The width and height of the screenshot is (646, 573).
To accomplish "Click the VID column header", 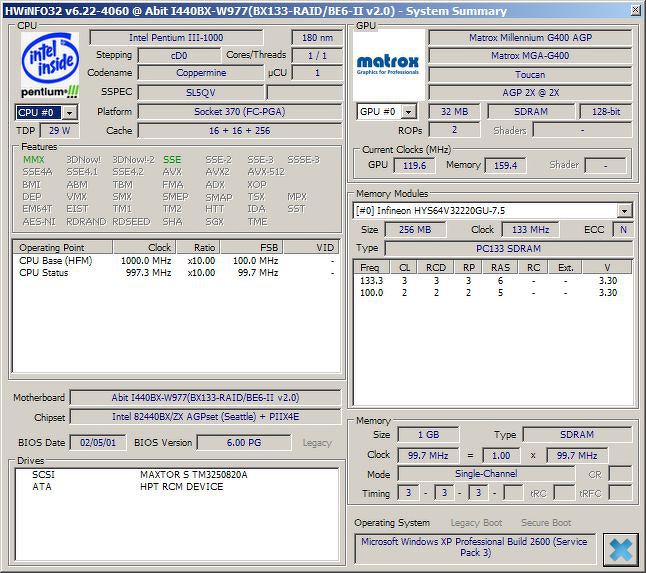I will point(311,248).
